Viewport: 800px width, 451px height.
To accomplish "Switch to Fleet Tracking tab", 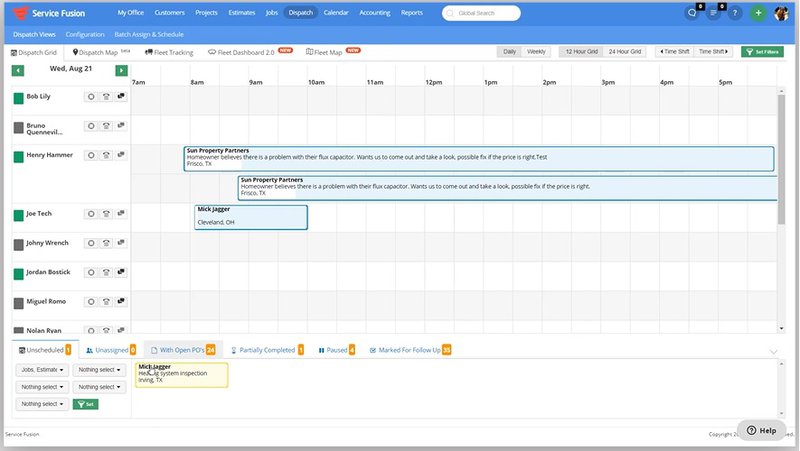I will (x=169, y=52).
